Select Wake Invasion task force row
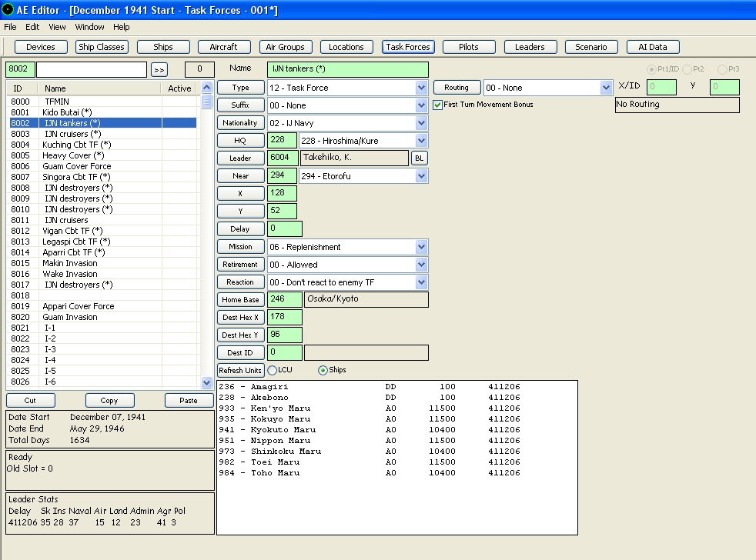The height and width of the screenshot is (560, 756). pyautogui.click(x=103, y=274)
